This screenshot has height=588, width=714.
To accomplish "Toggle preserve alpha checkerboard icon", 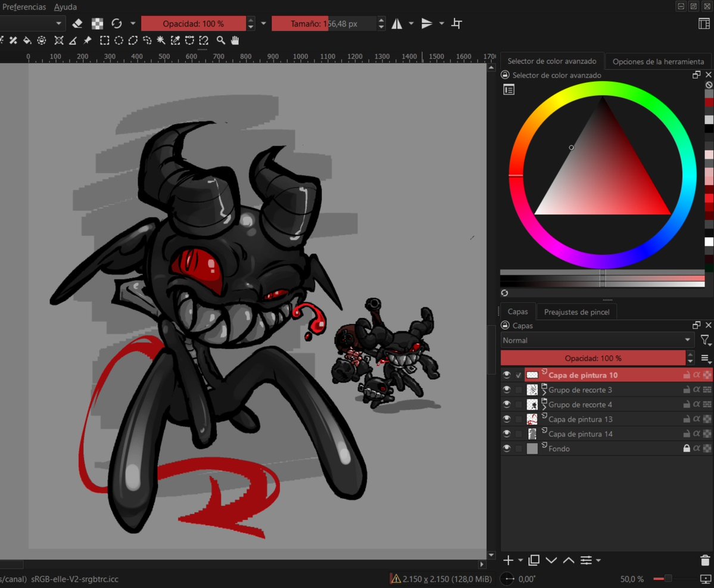I will click(x=97, y=23).
